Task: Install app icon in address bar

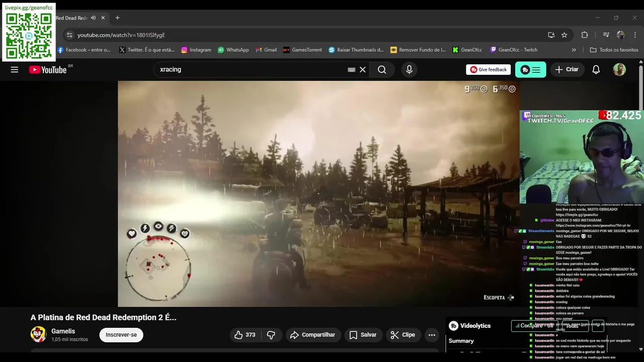Action: (x=551, y=35)
